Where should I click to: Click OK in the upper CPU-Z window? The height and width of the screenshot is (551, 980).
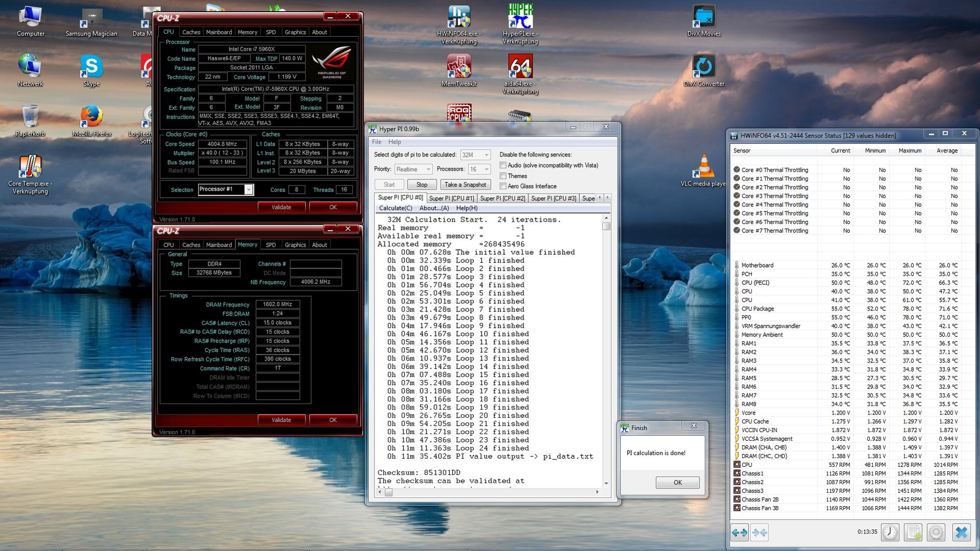point(333,207)
